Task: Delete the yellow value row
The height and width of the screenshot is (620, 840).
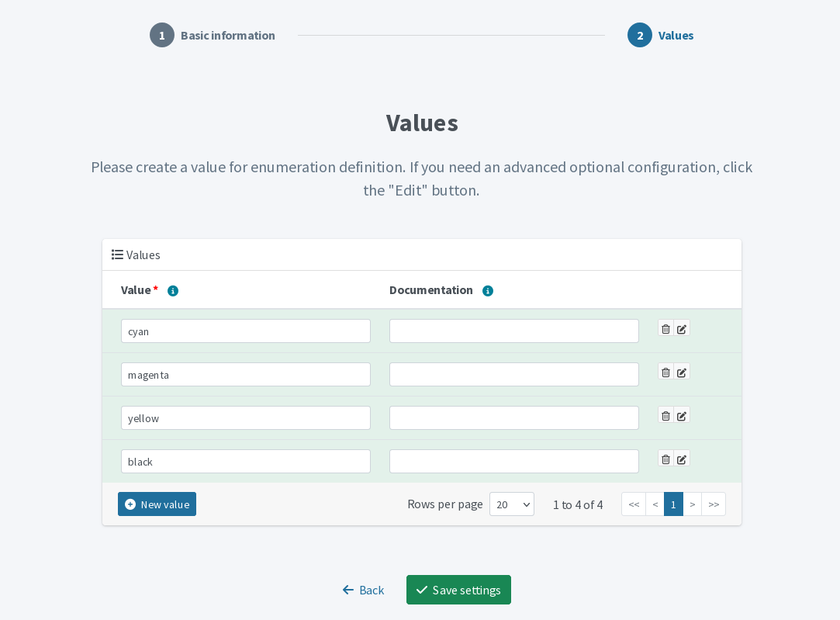Action: pos(665,415)
